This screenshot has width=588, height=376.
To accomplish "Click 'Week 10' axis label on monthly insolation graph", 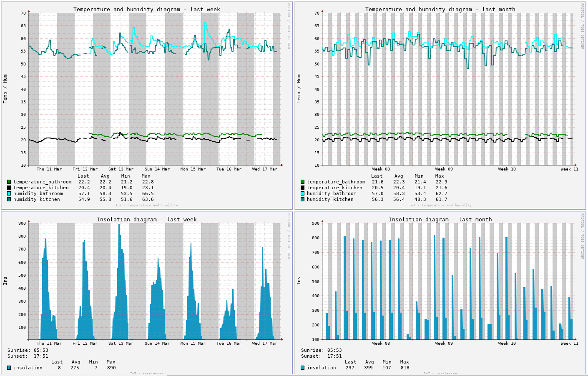I will coord(507,343).
